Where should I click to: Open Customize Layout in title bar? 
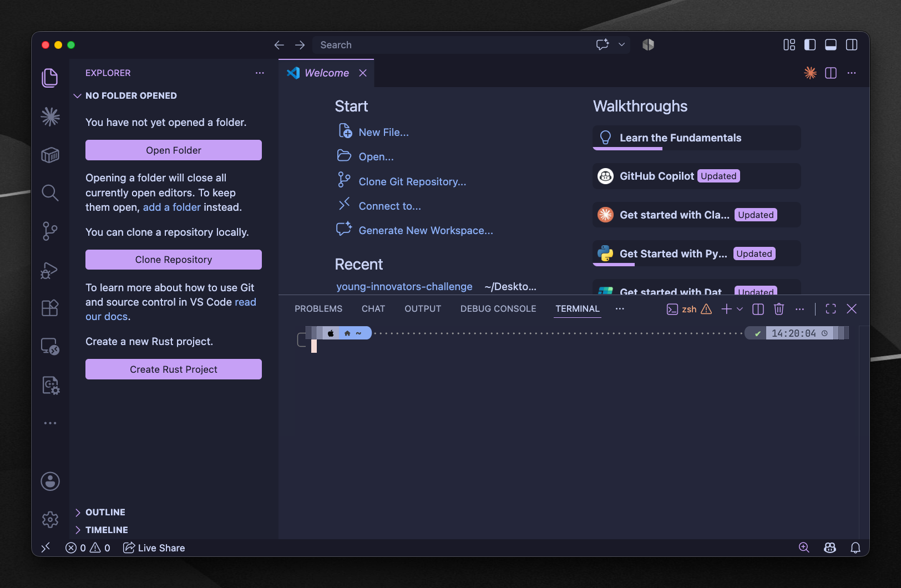pyautogui.click(x=789, y=45)
